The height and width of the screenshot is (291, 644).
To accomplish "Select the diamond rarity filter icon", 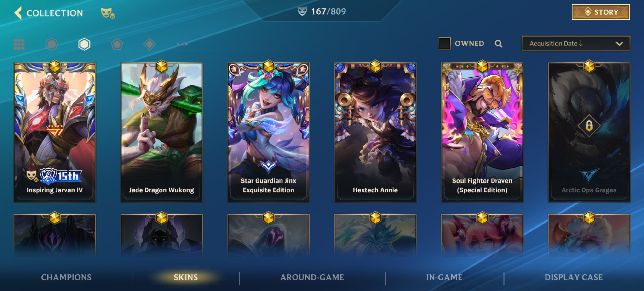I will (x=149, y=45).
